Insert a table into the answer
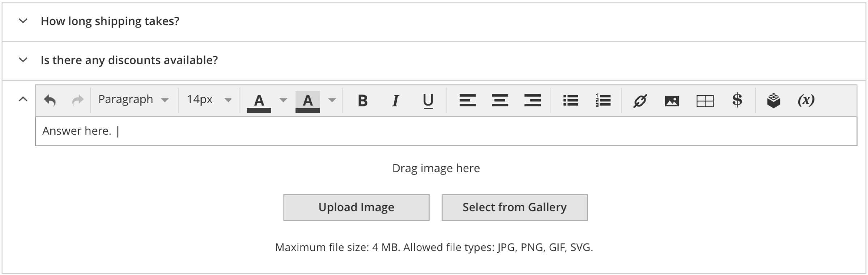The height and width of the screenshot is (275, 868). [705, 100]
